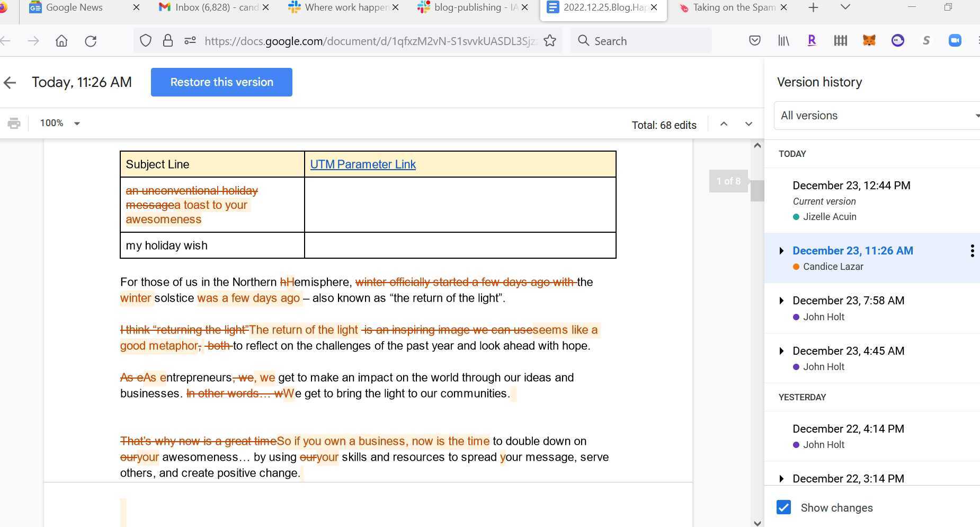The image size is (980, 527).
Task: Open the 100% zoom level dropdown
Action: coord(60,123)
